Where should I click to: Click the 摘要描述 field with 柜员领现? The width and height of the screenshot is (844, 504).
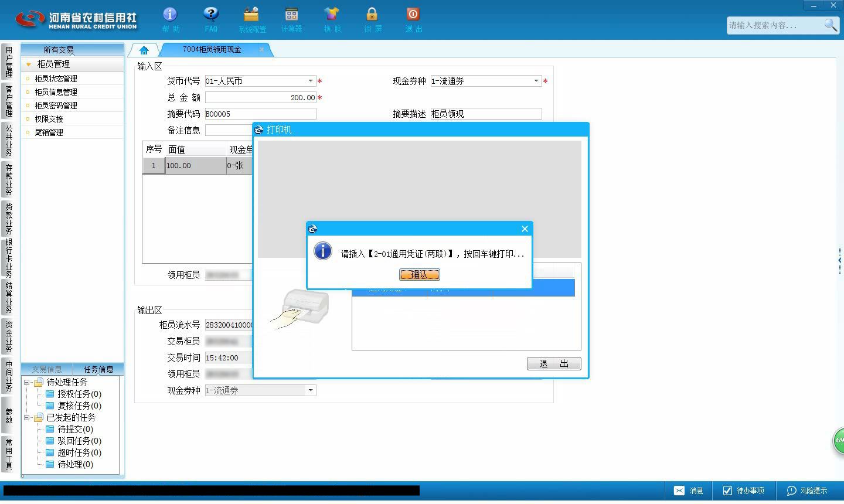(486, 114)
